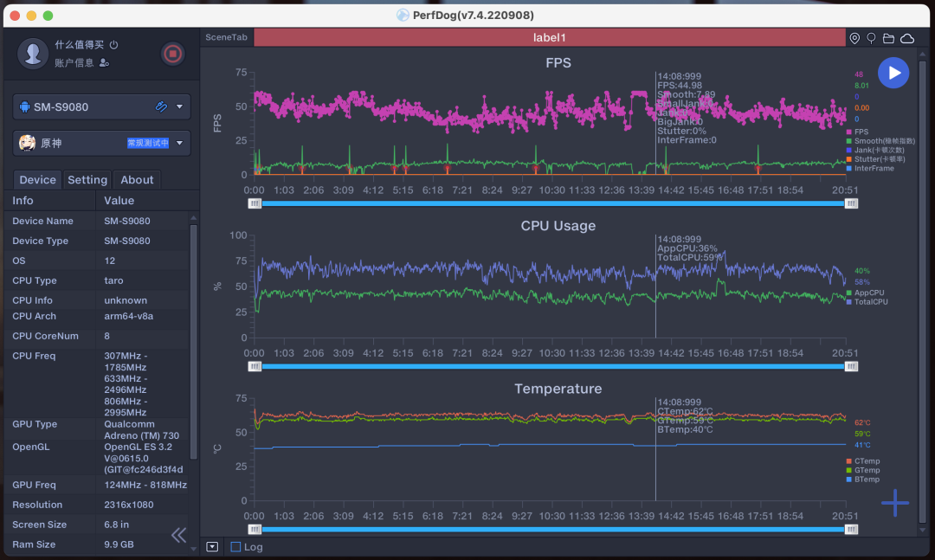Click the CPU Usage chart title
The width and height of the screenshot is (935, 560).
click(558, 225)
